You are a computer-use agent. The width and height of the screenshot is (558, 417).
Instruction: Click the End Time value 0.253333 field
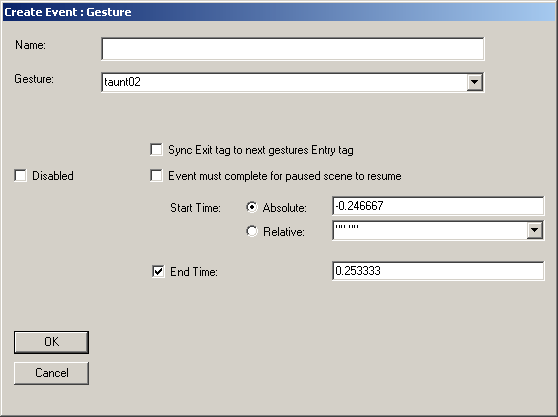point(438,271)
